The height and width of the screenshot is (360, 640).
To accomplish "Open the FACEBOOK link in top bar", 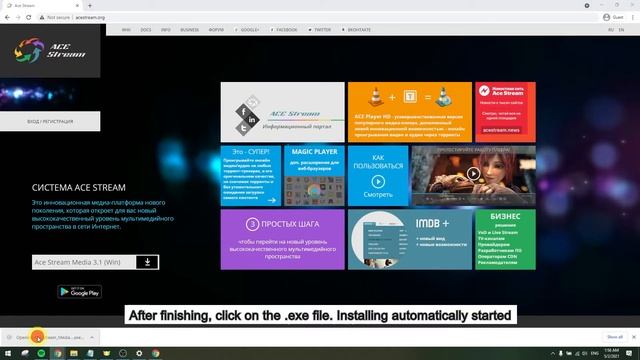I will coord(284,30).
